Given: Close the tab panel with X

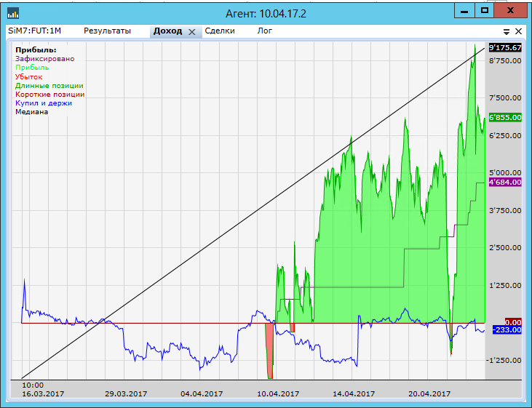Looking at the screenshot, I should pyautogui.click(x=518, y=31).
